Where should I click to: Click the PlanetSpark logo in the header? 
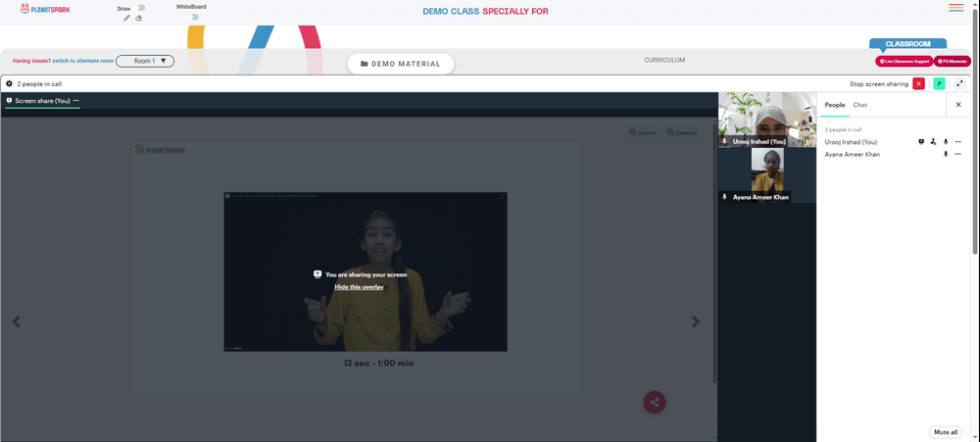point(44,9)
